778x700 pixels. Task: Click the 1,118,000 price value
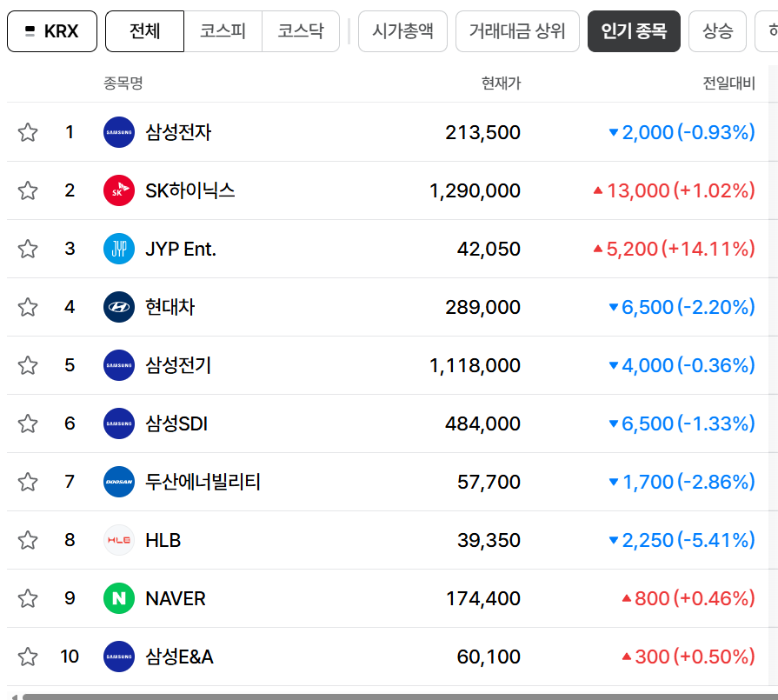(475, 365)
